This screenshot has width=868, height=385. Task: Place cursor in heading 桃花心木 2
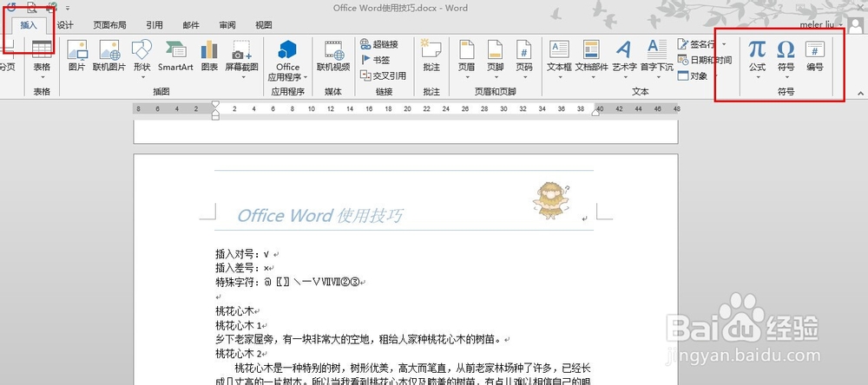[238, 353]
